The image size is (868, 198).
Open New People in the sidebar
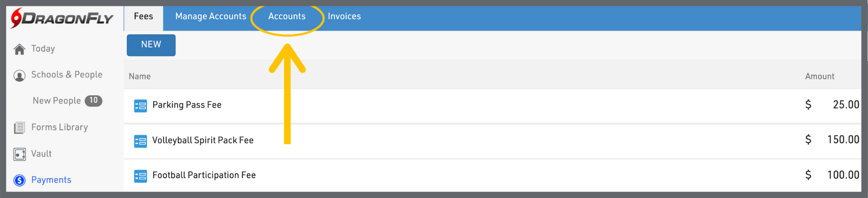point(57,101)
